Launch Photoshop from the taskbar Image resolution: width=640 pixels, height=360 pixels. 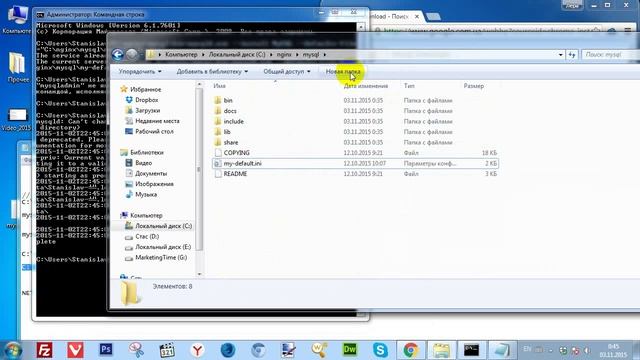pyautogui.click(x=106, y=350)
